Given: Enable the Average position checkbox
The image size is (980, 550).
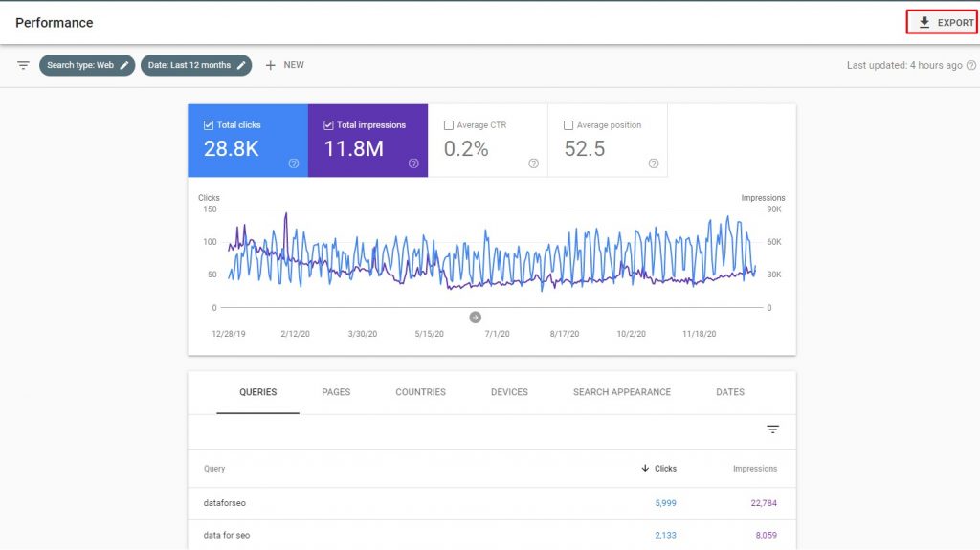Looking at the screenshot, I should 568,125.
